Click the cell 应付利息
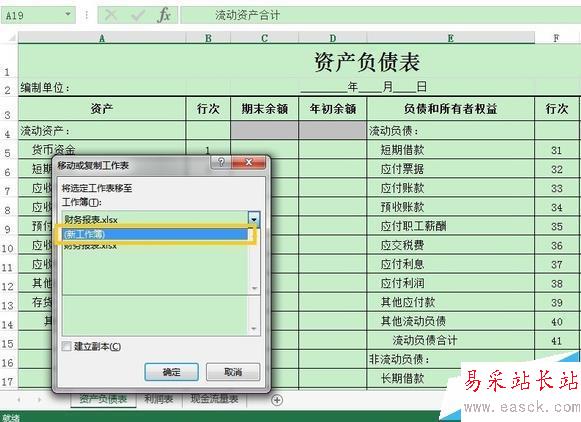The height and width of the screenshot is (422, 581). 450,264
